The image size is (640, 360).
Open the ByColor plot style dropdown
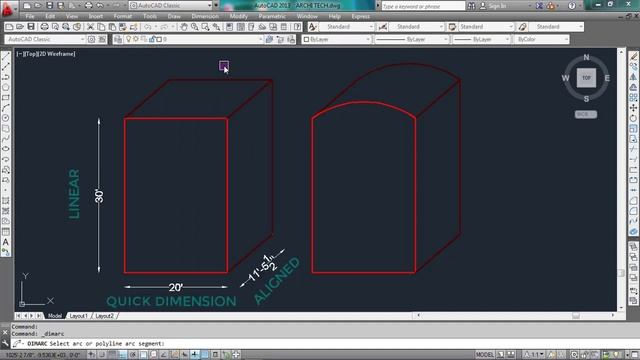pos(541,39)
